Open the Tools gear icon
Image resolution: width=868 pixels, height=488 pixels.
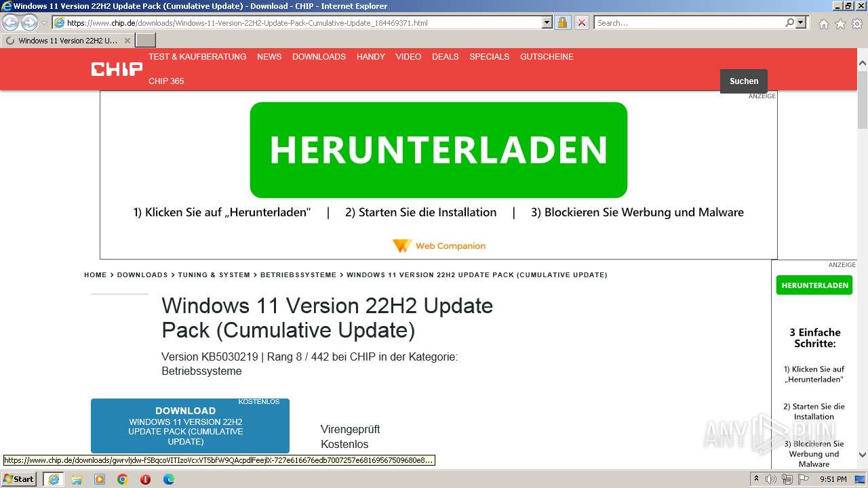857,24
